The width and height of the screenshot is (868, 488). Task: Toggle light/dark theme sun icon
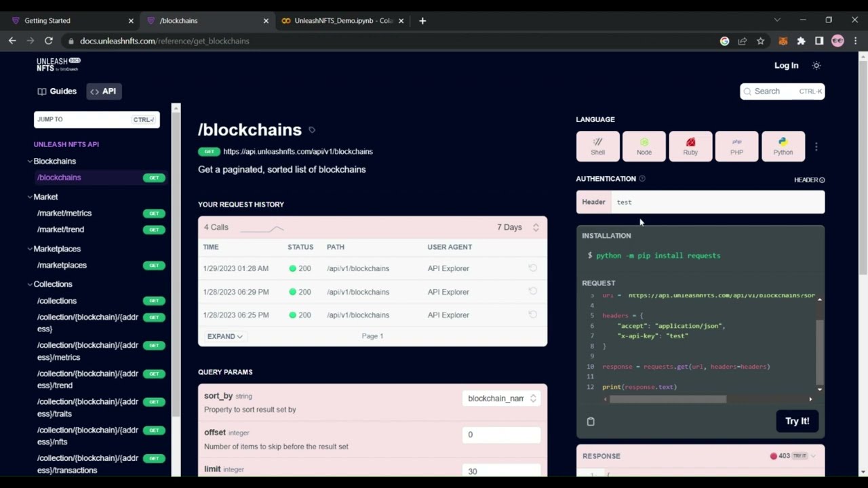point(816,66)
